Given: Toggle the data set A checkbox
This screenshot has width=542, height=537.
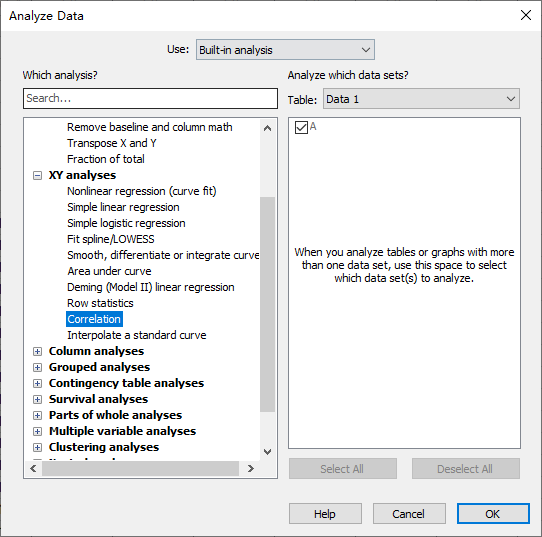Looking at the screenshot, I should (x=301, y=127).
